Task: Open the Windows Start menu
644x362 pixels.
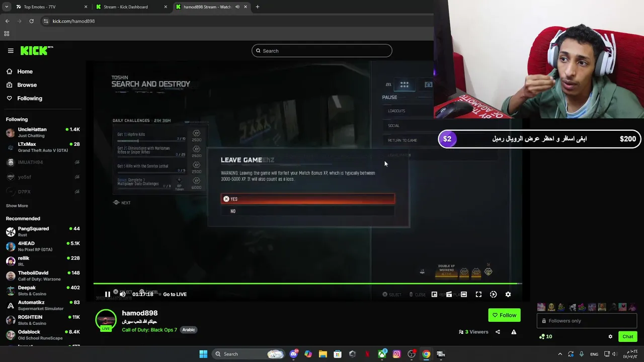Action: [x=203, y=354]
